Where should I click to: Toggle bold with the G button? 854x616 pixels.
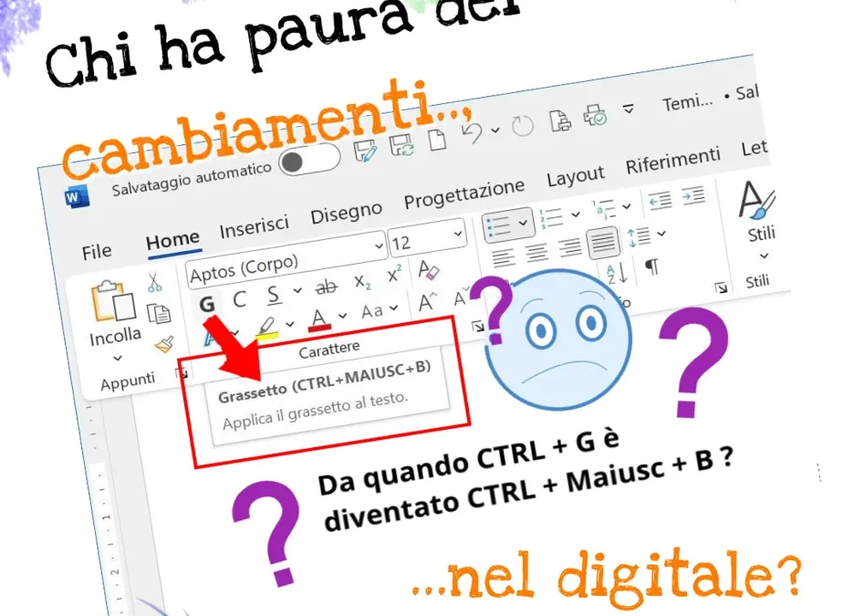[x=207, y=304]
